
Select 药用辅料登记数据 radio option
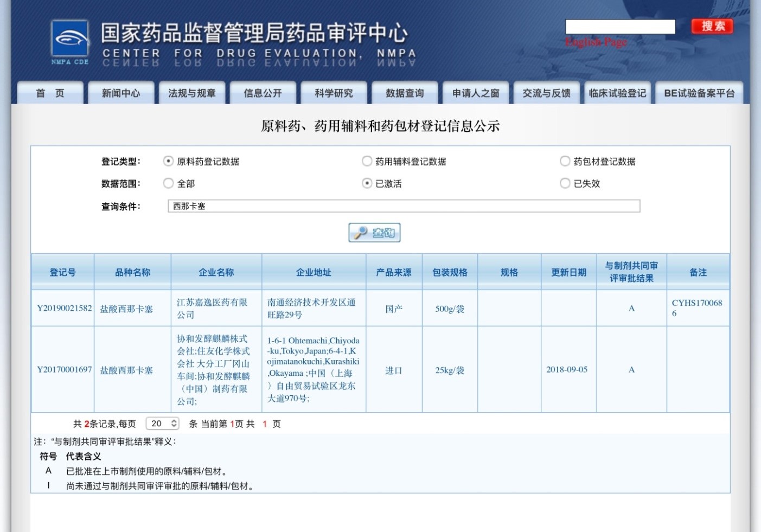point(367,161)
